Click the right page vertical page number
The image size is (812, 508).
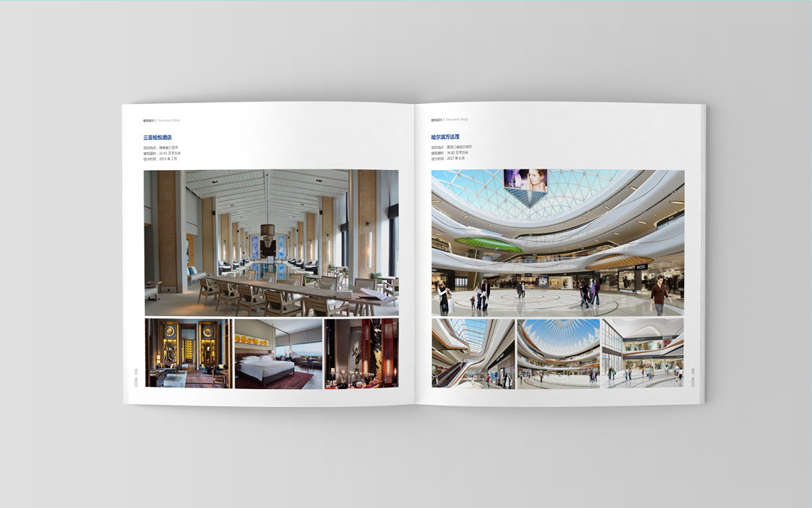click(693, 377)
